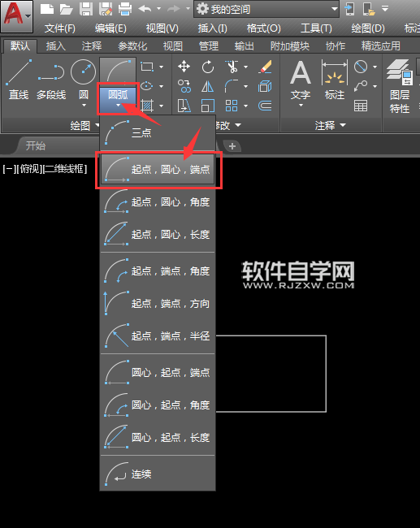Screen dimensions: 420x528
Task: Choose 连续 arc option
Action: (158, 474)
